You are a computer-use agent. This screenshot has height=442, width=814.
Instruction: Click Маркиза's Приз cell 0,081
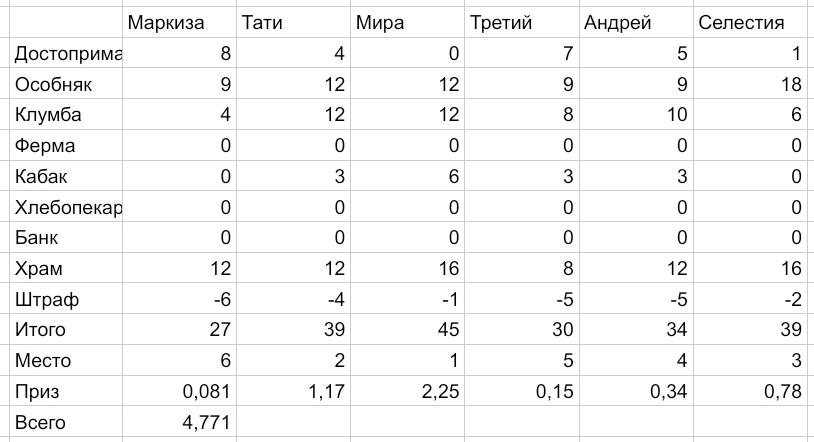click(179, 391)
